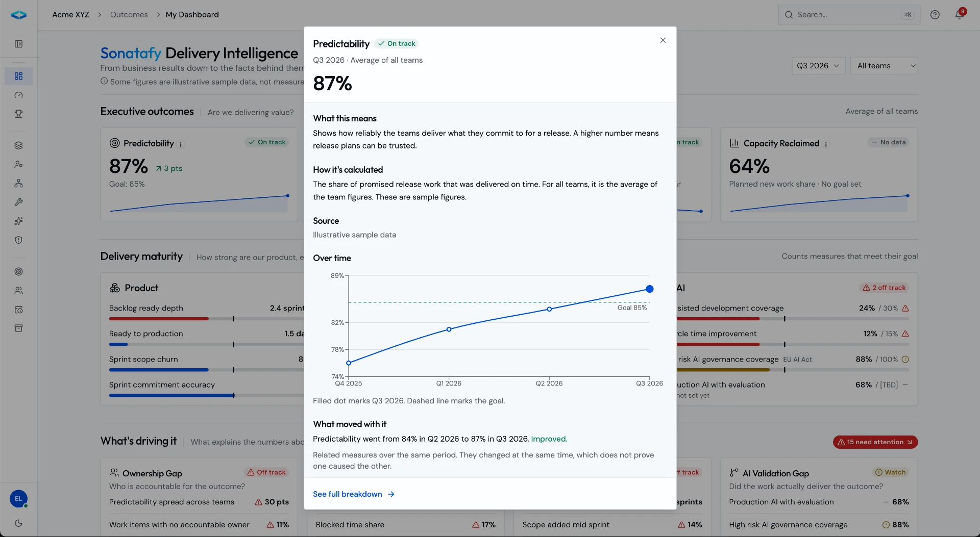Screen dimensions: 980x537
Task: Click the Backlog ready depth progress bar
Action: 206,319
